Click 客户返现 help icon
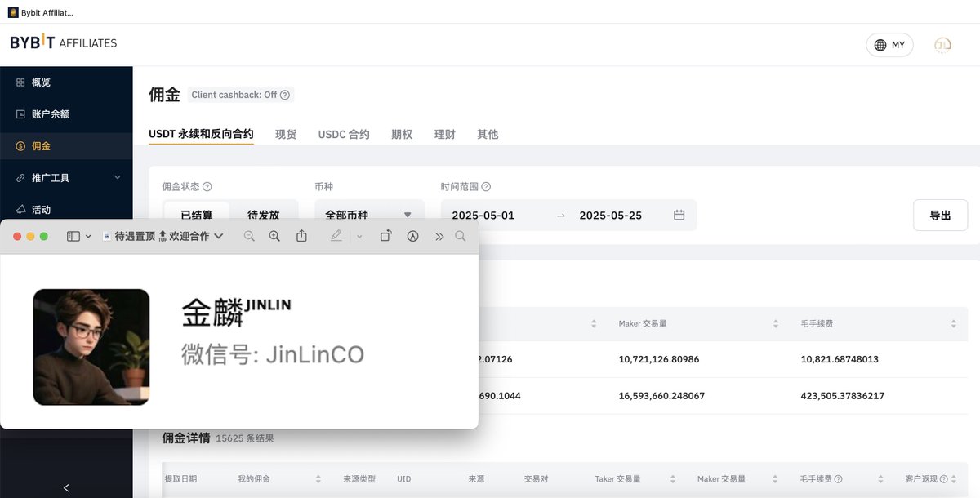 click(x=944, y=479)
